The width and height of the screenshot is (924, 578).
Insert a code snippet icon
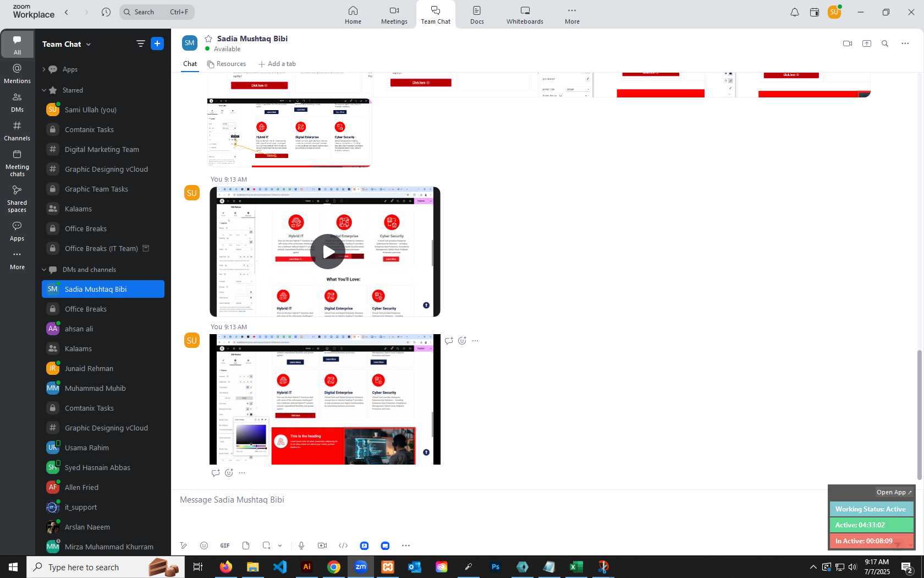point(343,546)
